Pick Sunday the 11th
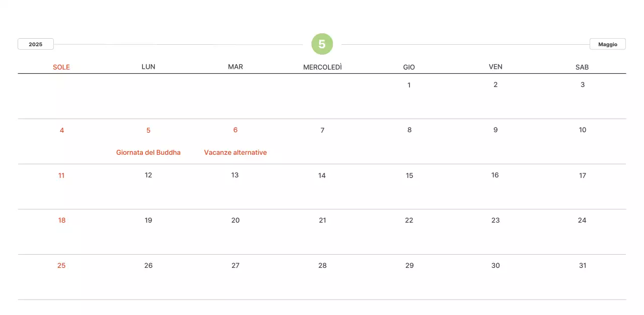 click(x=61, y=175)
